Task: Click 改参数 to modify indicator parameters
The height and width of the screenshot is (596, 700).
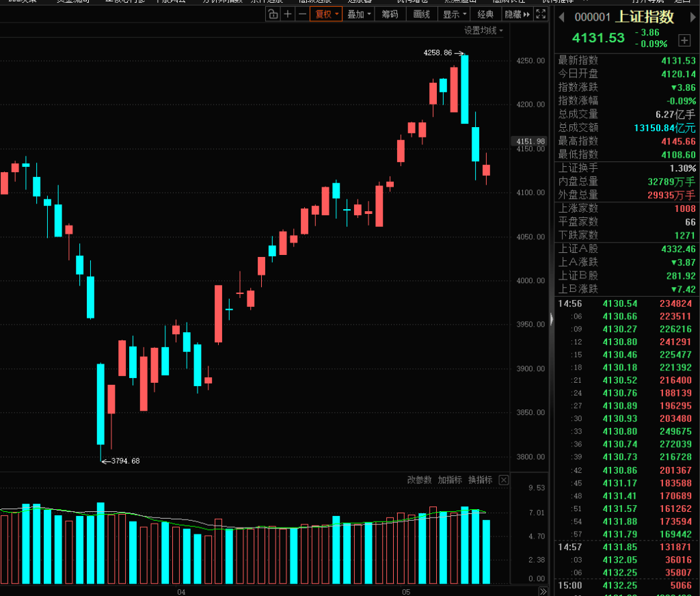Action: [x=419, y=480]
